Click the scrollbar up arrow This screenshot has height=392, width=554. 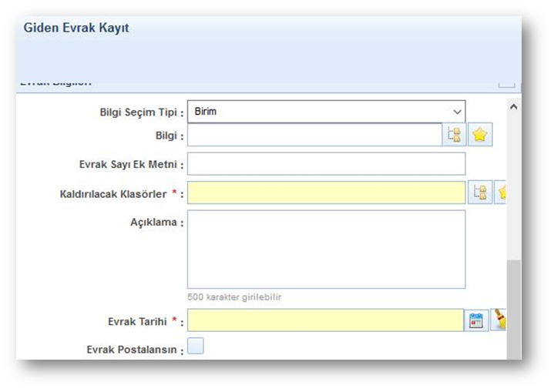(x=514, y=108)
